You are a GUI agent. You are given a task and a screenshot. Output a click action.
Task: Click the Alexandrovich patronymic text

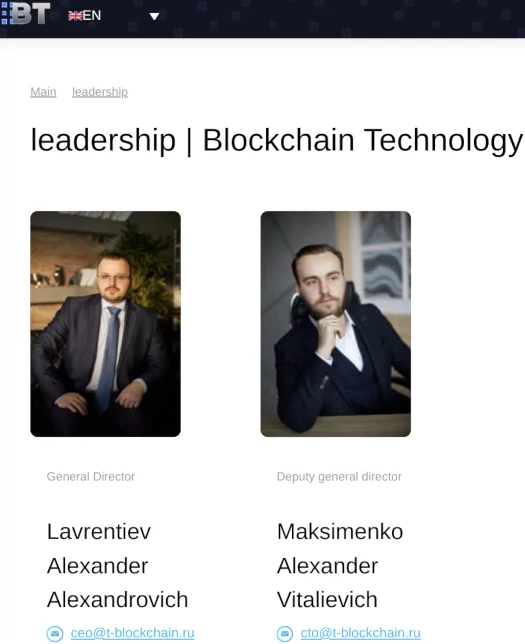(x=117, y=600)
